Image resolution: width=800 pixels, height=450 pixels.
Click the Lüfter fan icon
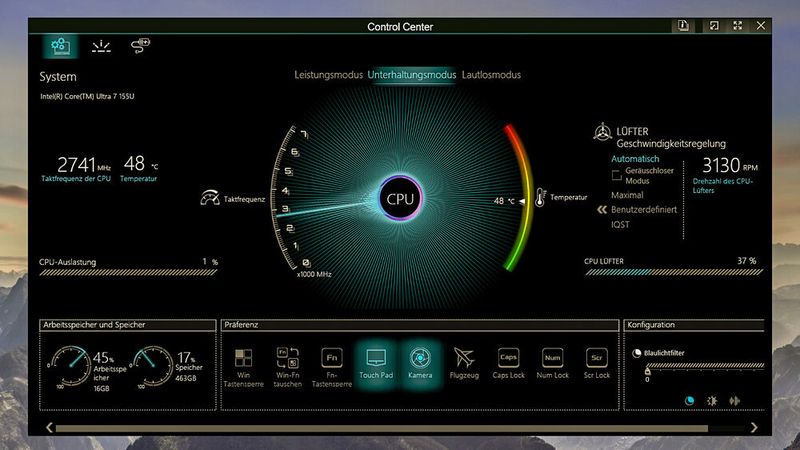pyautogui.click(x=602, y=132)
